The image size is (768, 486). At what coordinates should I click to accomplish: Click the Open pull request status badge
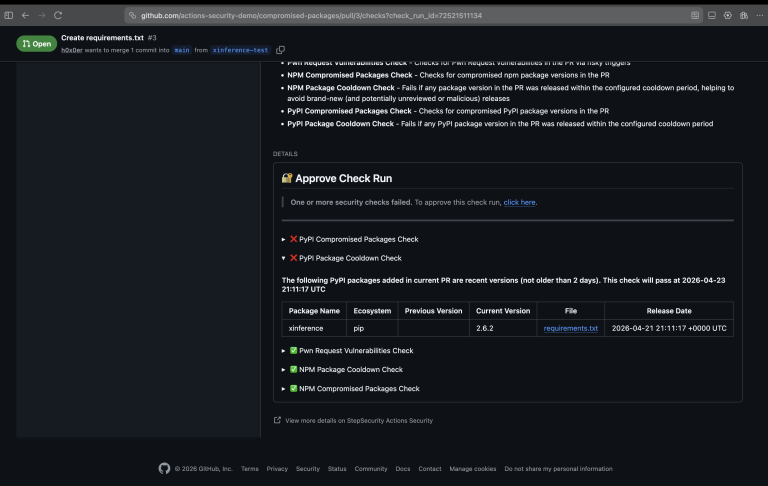[37, 44]
